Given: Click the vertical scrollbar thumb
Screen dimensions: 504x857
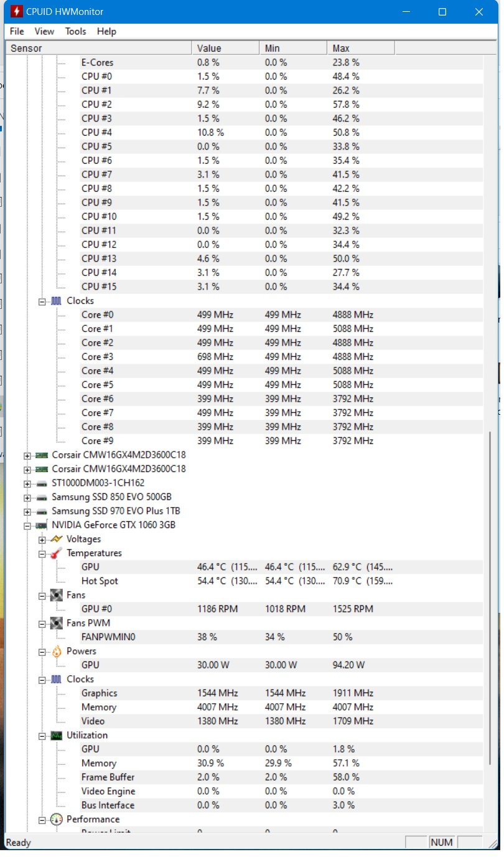Looking at the screenshot, I should click(490, 598).
